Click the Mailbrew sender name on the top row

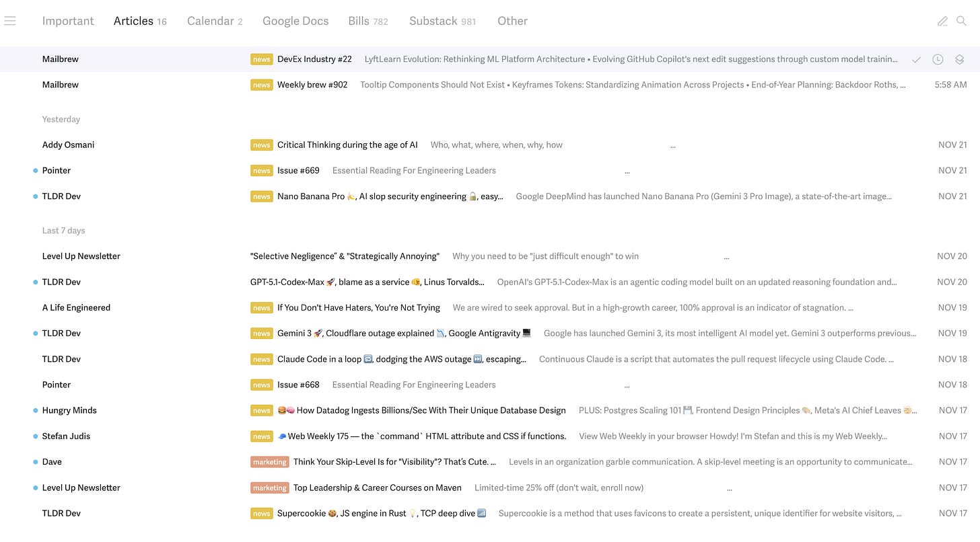60,59
